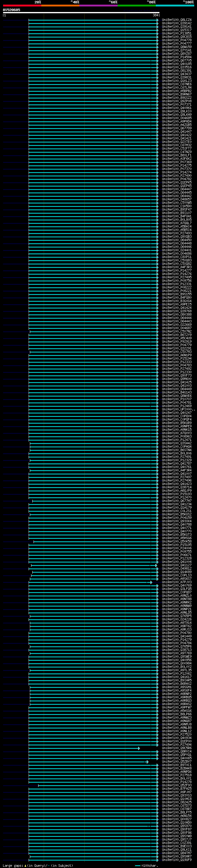
Task: Select hit UniRef100_P04784
Action: (176, 643)
